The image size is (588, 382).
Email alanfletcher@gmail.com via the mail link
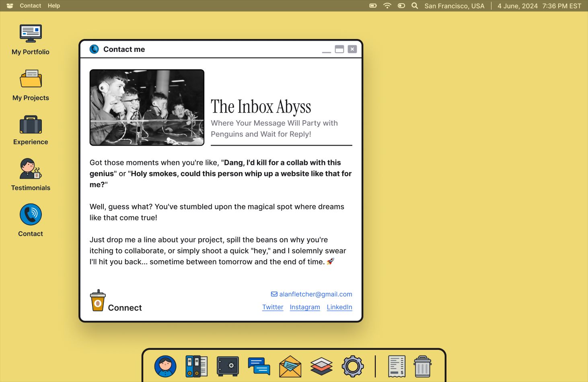tap(315, 294)
